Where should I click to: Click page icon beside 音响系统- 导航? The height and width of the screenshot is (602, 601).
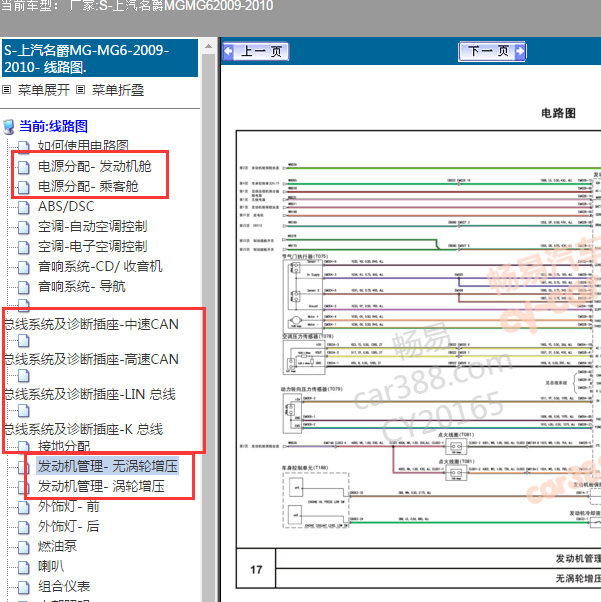(x=23, y=287)
